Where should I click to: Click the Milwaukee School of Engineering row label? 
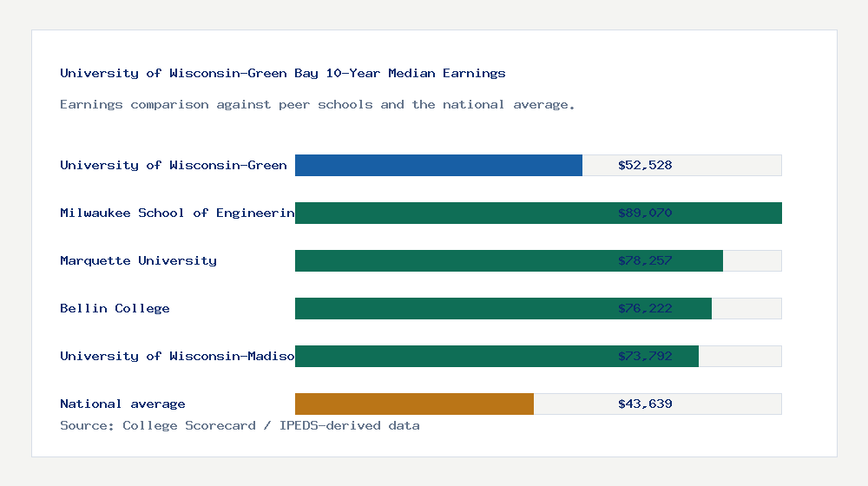pos(177,213)
